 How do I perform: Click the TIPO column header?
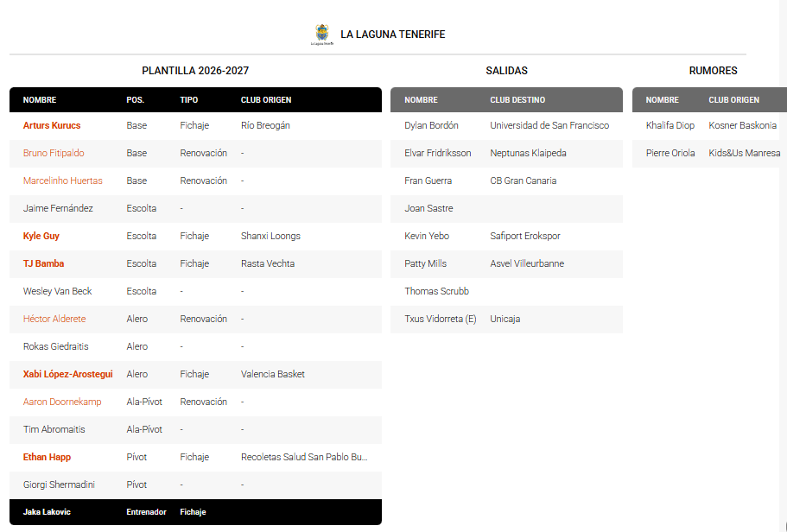tap(188, 100)
